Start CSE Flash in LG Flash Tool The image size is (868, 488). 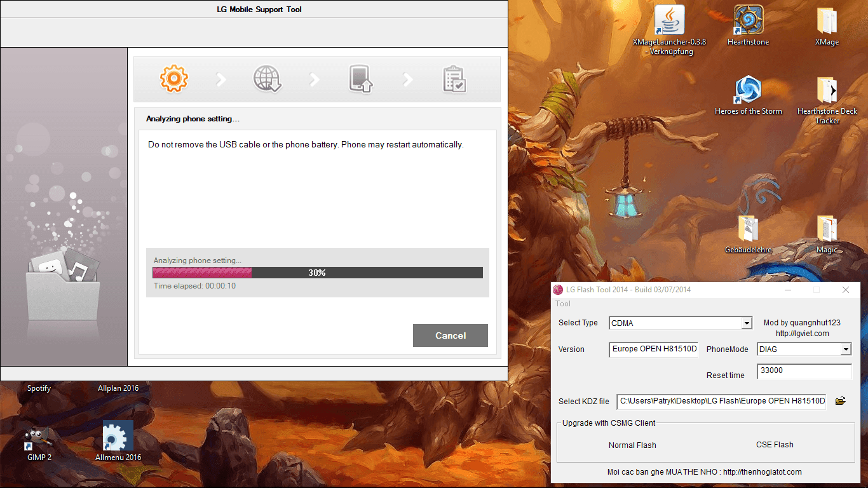pyautogui.click(x=775, y=445)
